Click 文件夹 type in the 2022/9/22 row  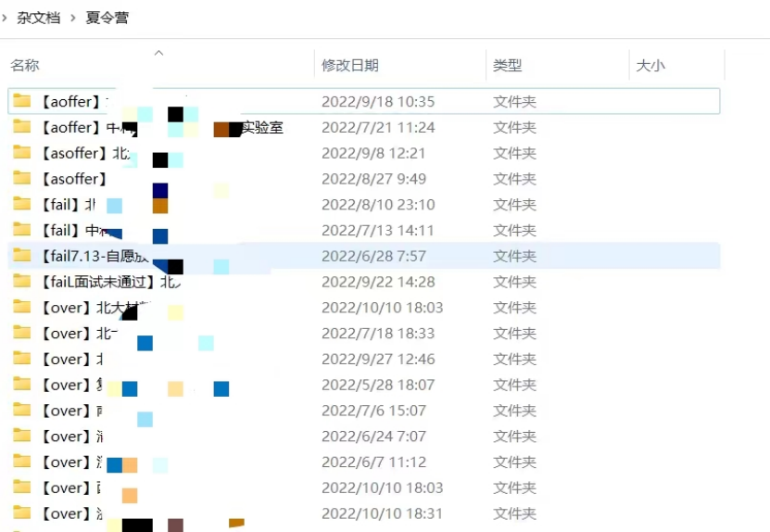[x=514, y=282]
